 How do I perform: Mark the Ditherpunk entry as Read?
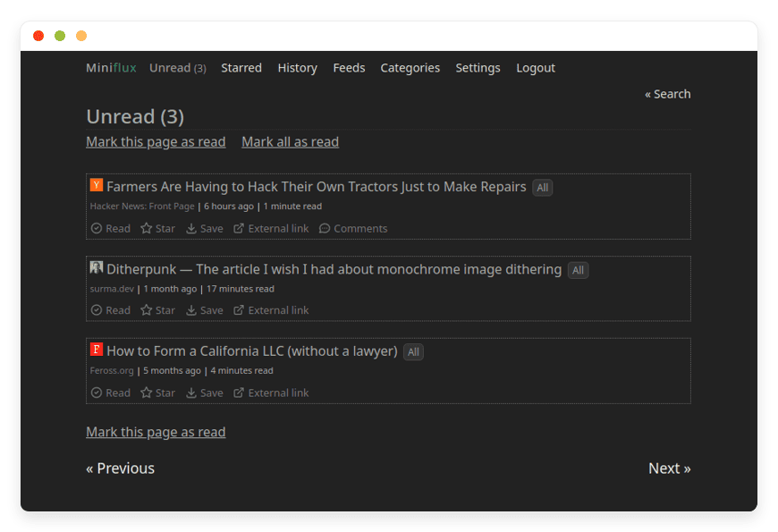coord(111,310)
